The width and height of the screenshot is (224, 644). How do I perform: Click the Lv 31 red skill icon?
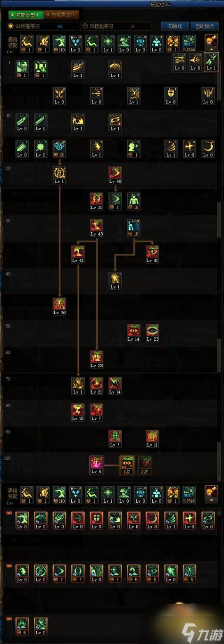[x=97, y=201]
